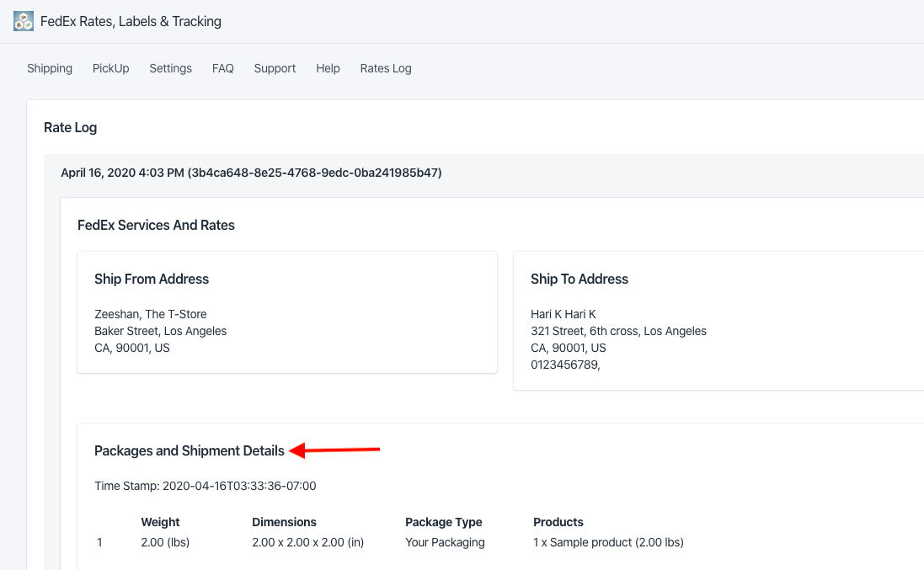Screen dimensions: 924x570
Task: Select the 2.00 (lbs) weight value
Action: (165, 542)
